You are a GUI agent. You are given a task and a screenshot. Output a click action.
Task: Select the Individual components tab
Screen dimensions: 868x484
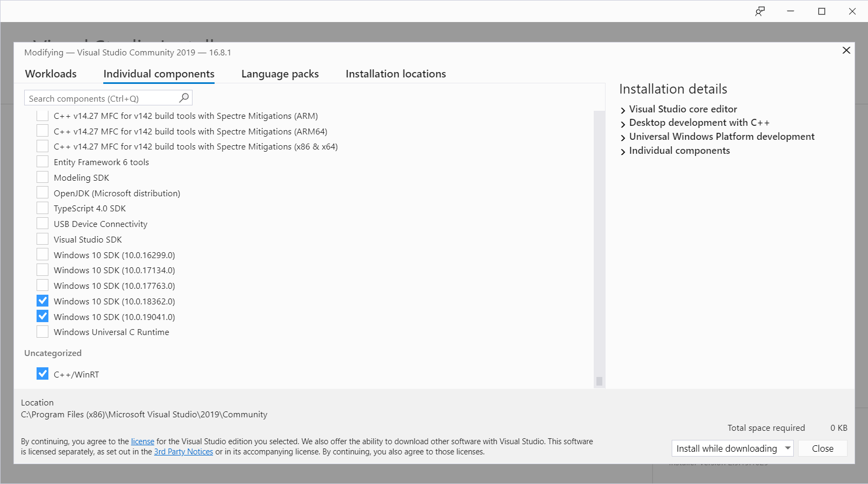pyautogui.click(x=159, y=74)
